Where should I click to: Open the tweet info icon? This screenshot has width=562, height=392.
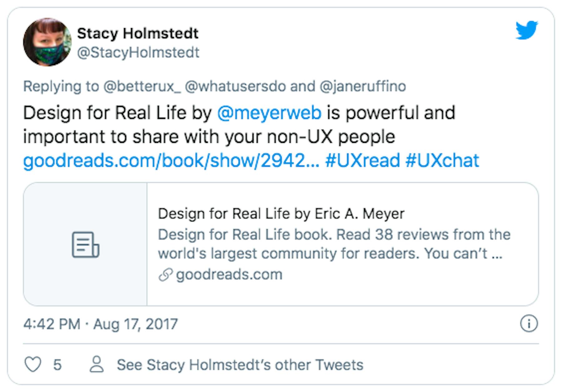tap(529, 324)
